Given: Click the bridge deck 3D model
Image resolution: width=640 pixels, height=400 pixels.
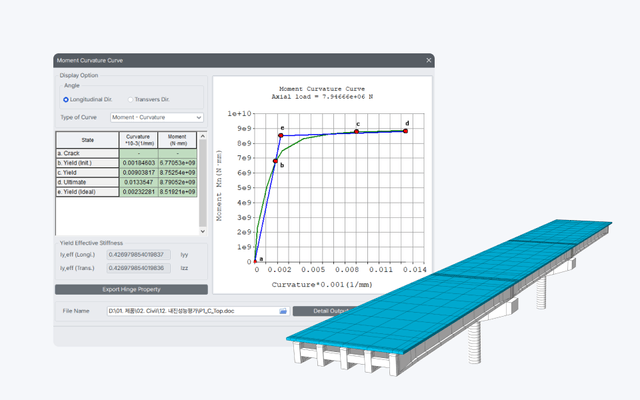Looking at the screenshot, I should (x=449, y=294).
